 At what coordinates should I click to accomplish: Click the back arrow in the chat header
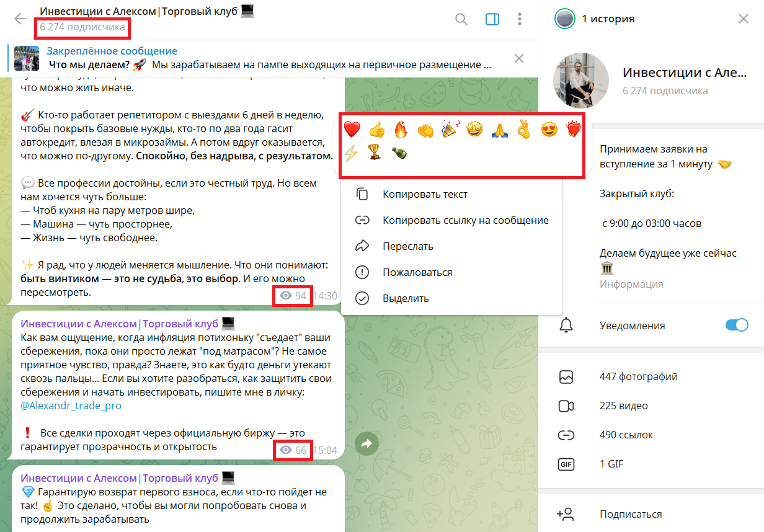20,19
